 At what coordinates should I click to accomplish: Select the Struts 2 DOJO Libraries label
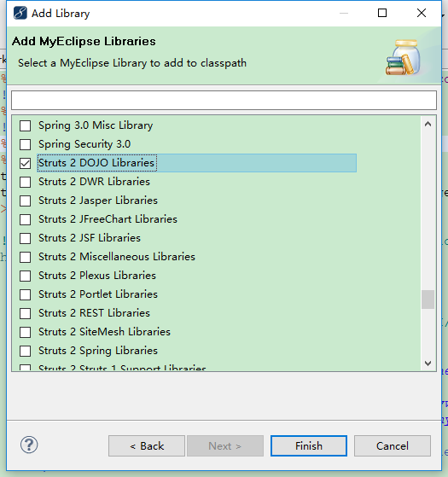[96, 163]
